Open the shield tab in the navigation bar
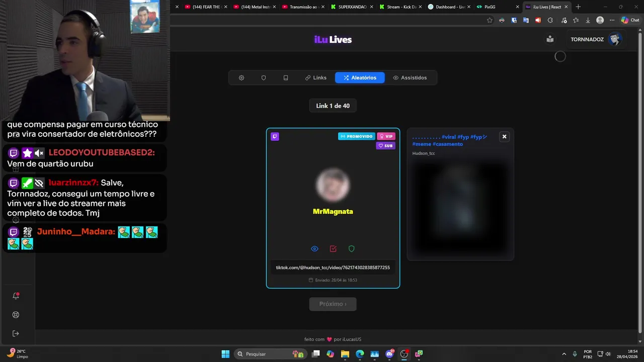The height and width of the screenshot is (362, 644). tap(264, 78)
